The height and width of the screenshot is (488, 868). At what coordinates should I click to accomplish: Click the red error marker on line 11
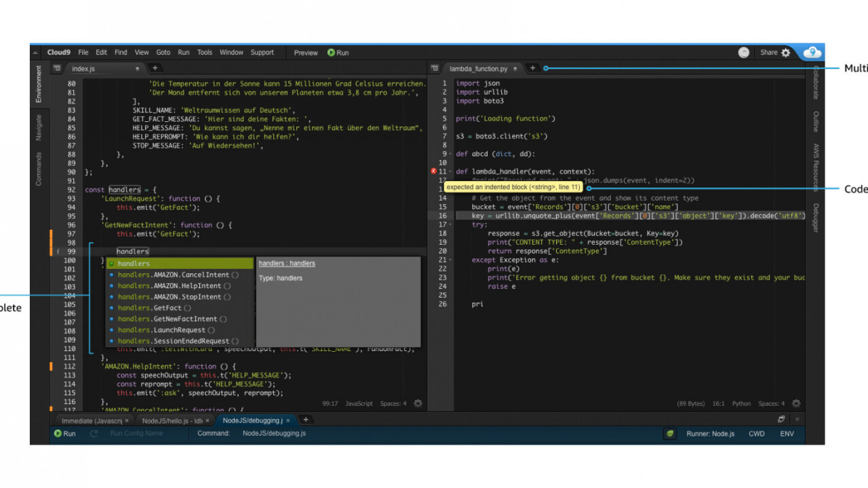(x=434, y=172)
